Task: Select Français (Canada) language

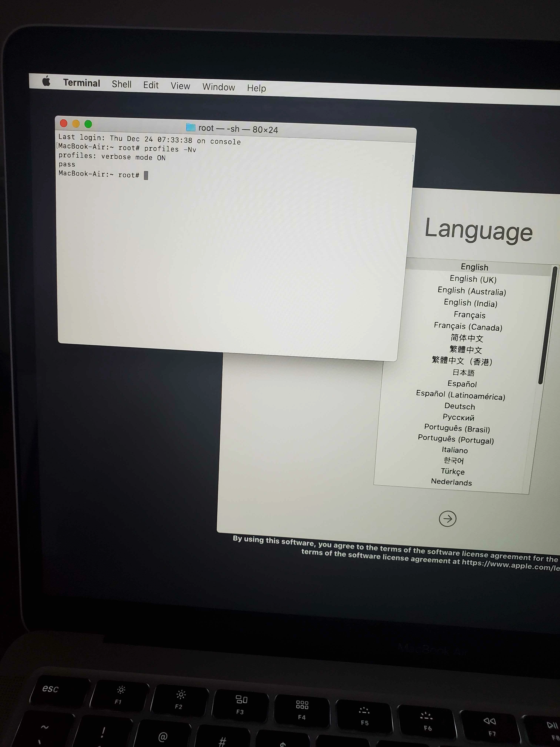Action: (468, 327)
